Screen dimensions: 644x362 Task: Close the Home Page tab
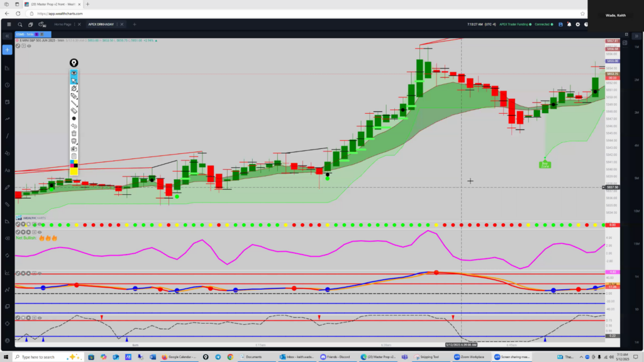point(79,25)
